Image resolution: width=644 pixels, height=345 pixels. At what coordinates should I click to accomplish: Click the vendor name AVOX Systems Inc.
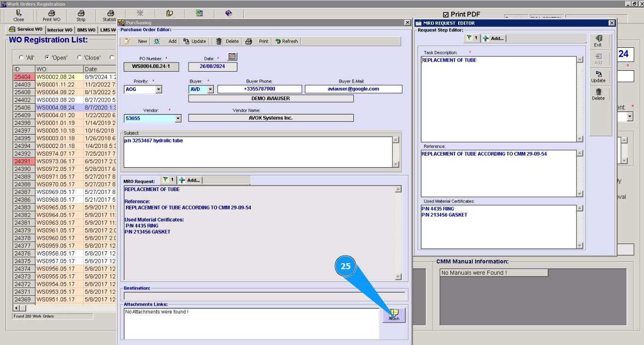coord(271,118)
